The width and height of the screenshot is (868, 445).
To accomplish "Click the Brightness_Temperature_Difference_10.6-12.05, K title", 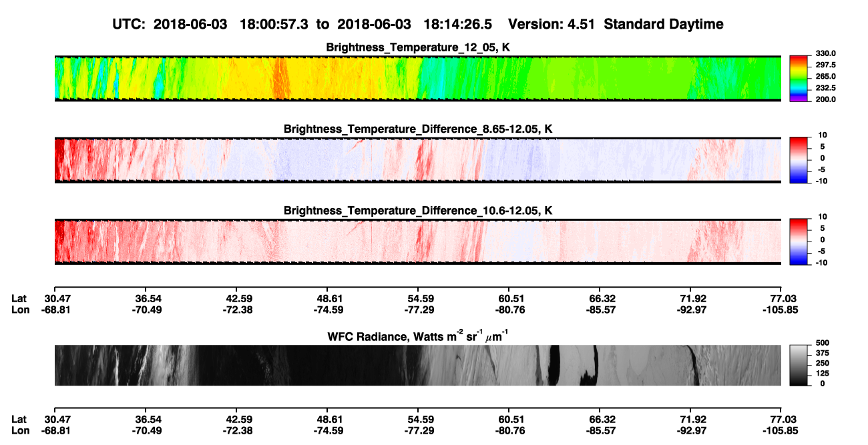I will coord(418,210).
